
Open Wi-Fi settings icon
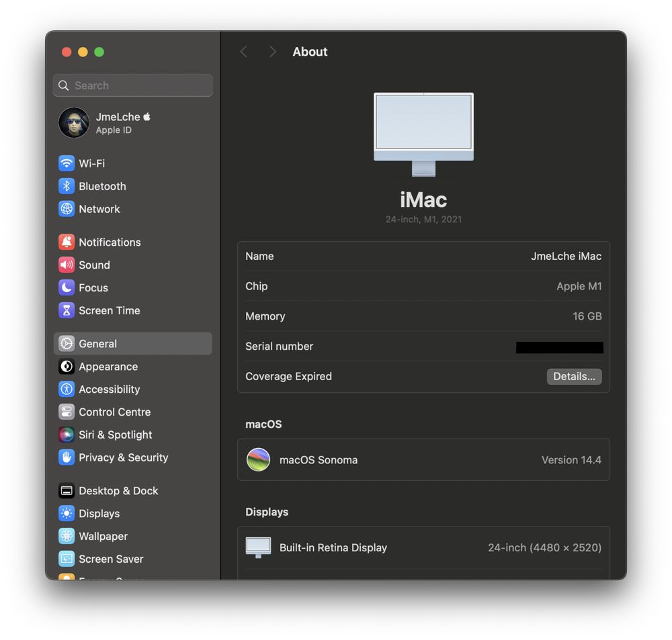click(x=67, y=163)
